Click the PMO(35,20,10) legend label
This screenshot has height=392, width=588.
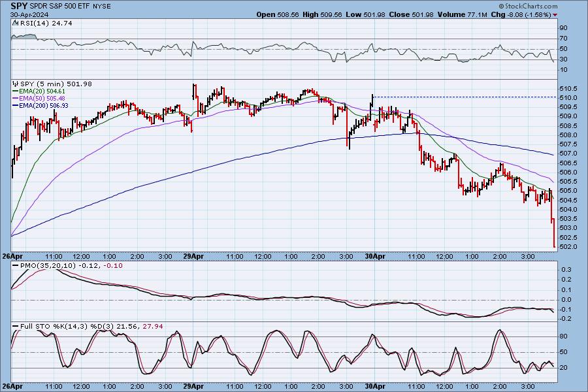pyautogui.click(x=48, y=266)
